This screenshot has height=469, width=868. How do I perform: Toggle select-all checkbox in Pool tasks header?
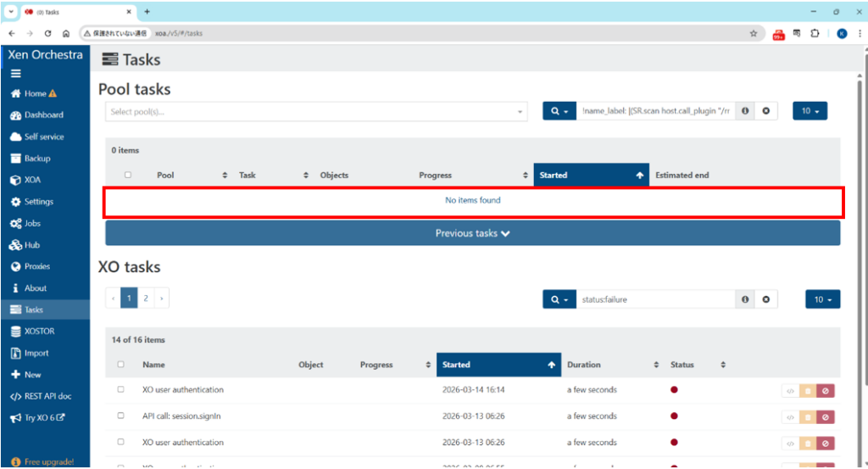coord(128,176)
